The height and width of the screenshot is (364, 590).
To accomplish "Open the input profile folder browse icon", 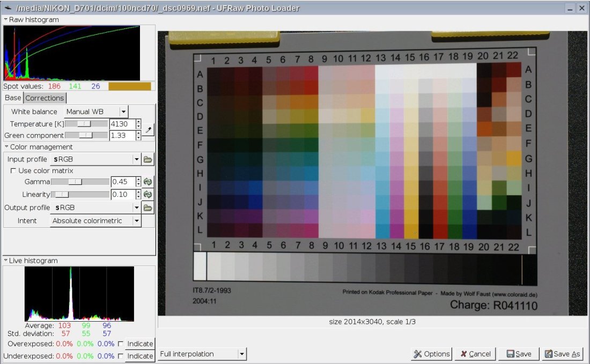I will click(148, 159).
